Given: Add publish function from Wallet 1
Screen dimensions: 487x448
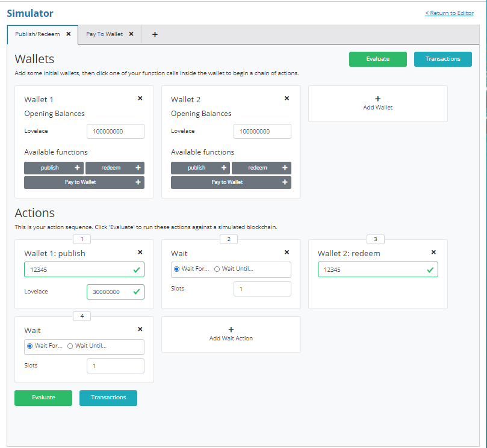Looking at the screenshot, I should tap(54, 168).
